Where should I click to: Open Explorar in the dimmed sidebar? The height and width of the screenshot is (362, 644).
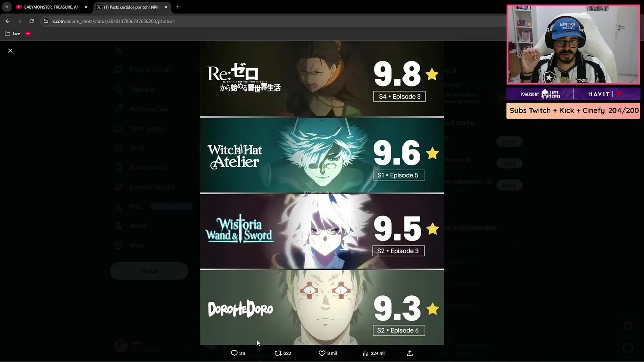tap(135, 89)
